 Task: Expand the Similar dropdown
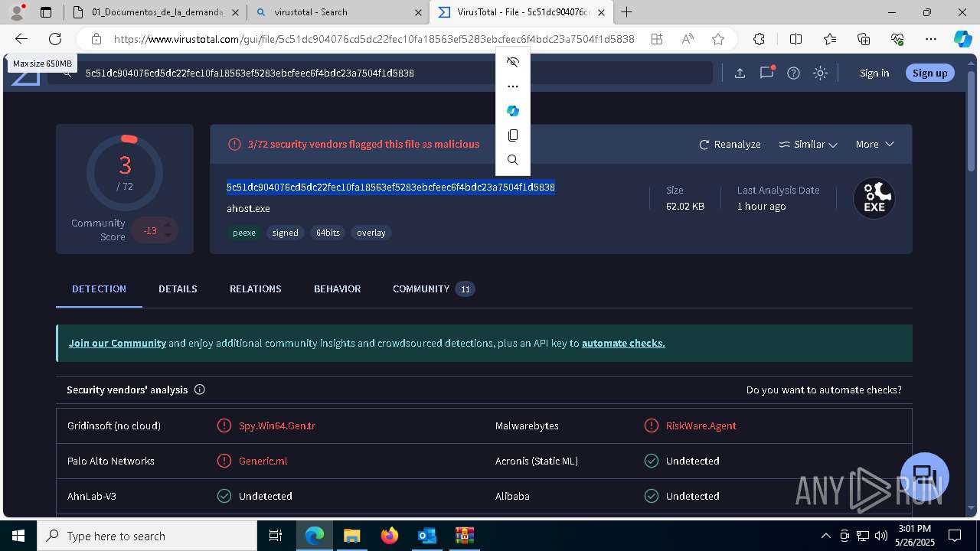tap(808, 144)
